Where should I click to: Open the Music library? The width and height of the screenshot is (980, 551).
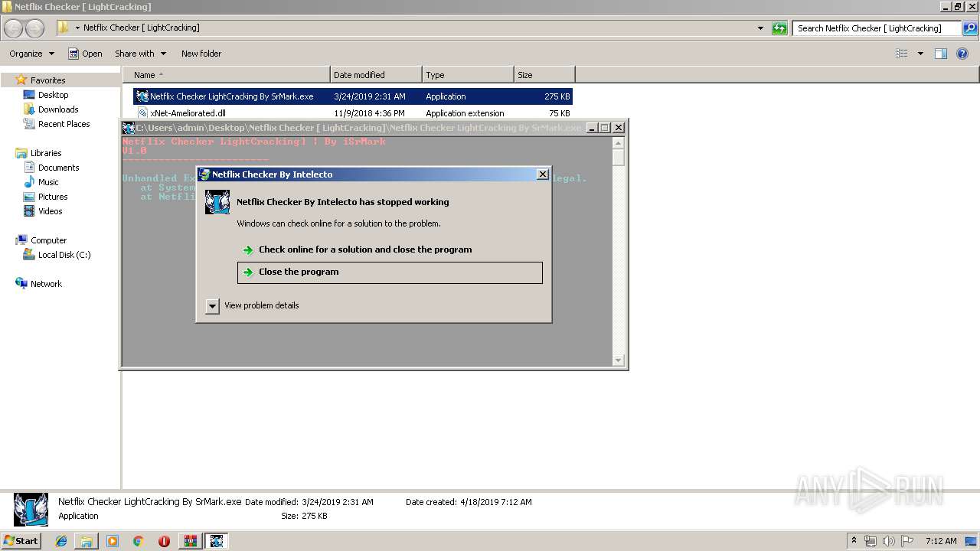48,182
